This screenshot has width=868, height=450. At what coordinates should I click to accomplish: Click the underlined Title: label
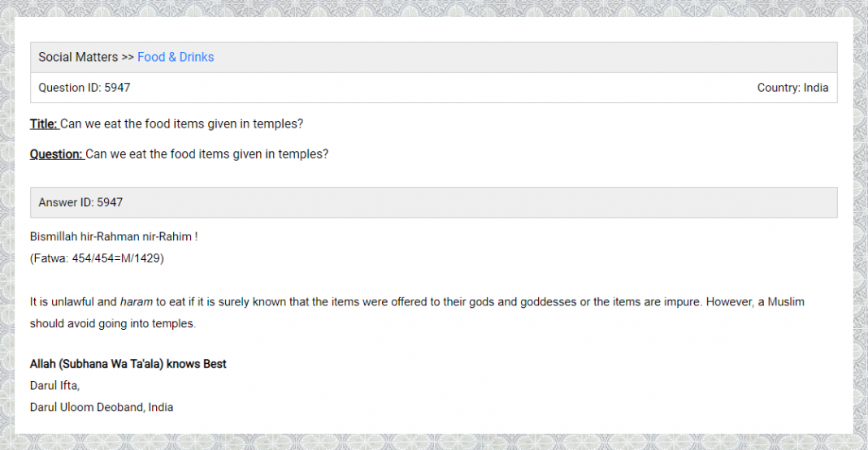[x=44, y=123]
